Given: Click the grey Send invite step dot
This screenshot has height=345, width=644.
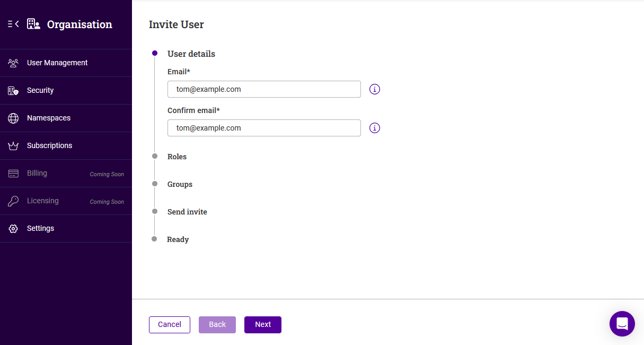Looking at the screenshot, I should point(155,211).
